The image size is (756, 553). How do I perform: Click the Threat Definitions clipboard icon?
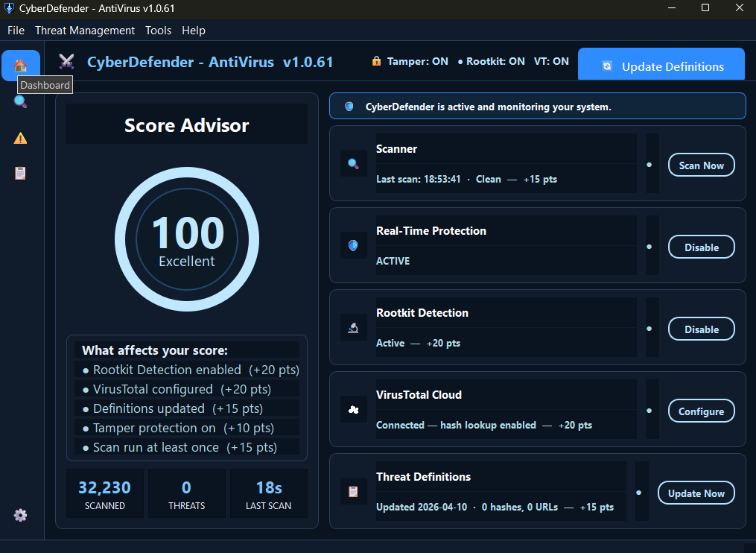353,492
